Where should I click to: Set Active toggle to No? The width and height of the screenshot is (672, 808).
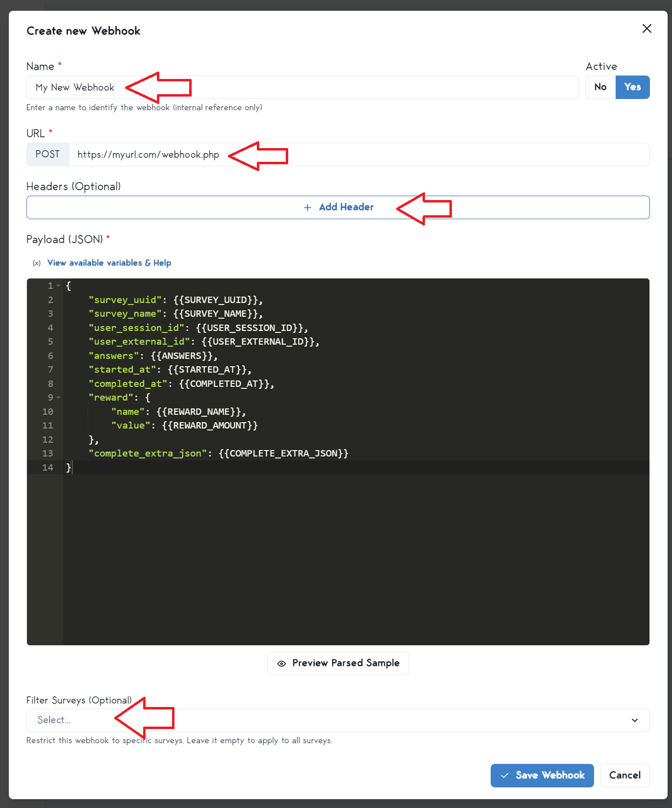(600, 87)
